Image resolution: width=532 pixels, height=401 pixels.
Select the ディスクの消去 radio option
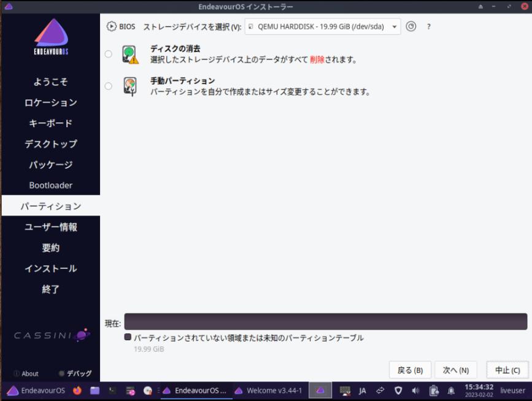[x=108, y=54]
